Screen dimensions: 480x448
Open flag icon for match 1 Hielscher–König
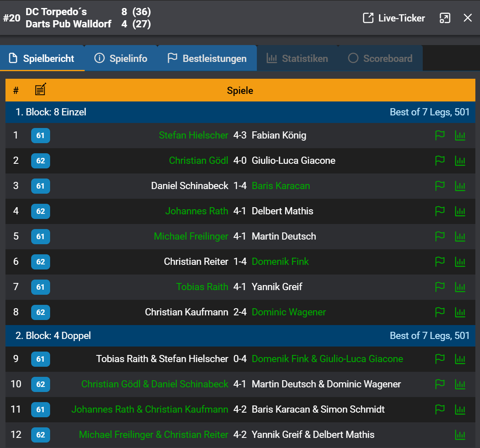pos(440,136)
